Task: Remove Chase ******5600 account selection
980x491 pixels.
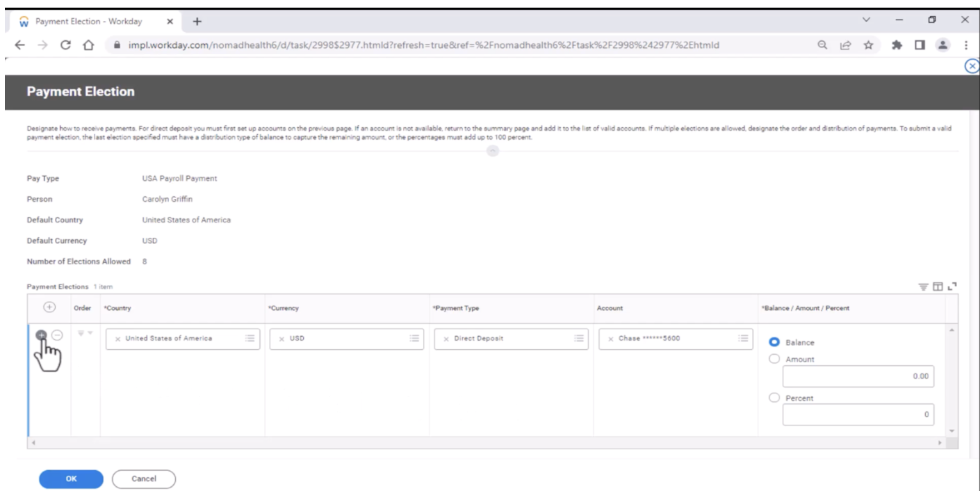Action: pyautogui.click(x=610, y=339)
